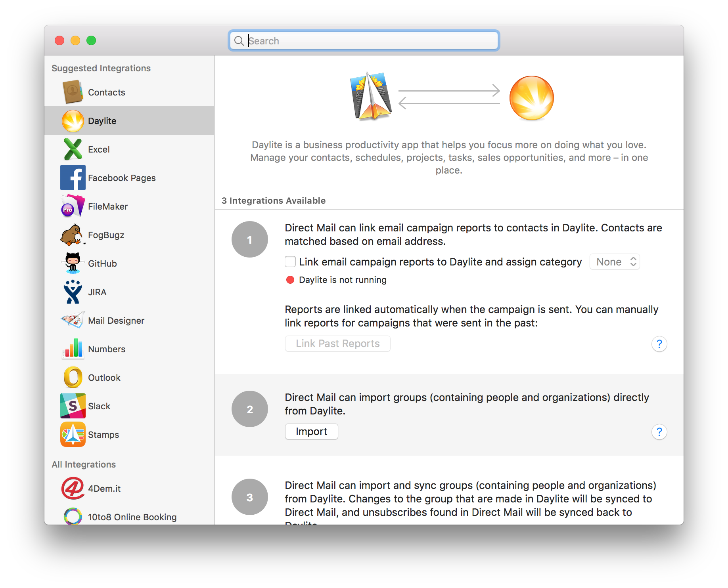Select the Stamps label
The height and width of the screenshot is (588, 728).
coord(103,435)
